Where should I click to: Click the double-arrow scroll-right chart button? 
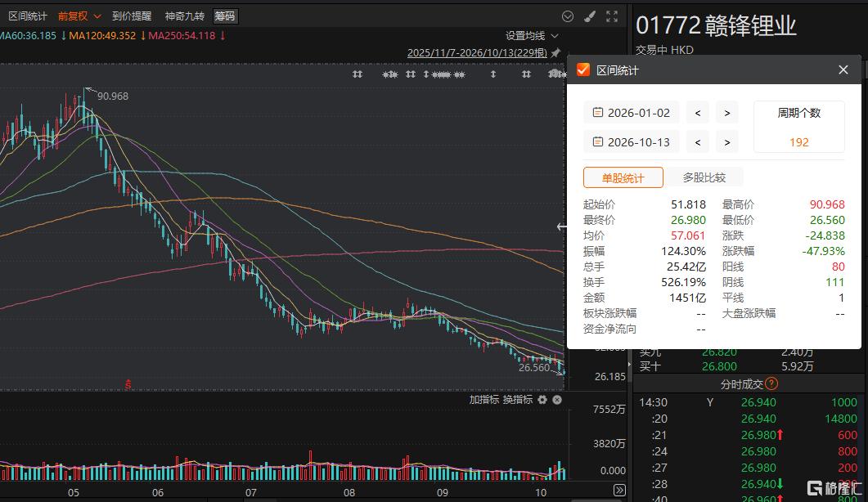click(x=619, y=491)
